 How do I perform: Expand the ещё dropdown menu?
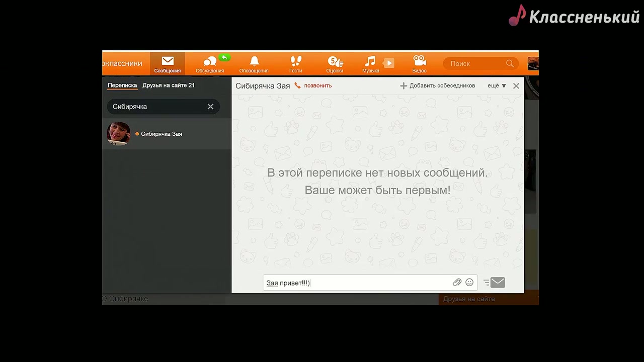[497, 86]
